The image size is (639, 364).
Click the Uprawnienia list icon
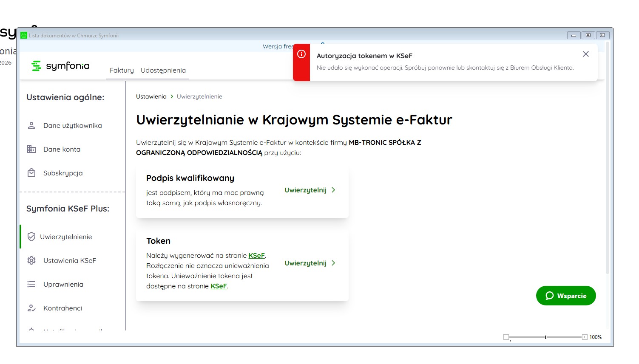[x=31, y=285]
